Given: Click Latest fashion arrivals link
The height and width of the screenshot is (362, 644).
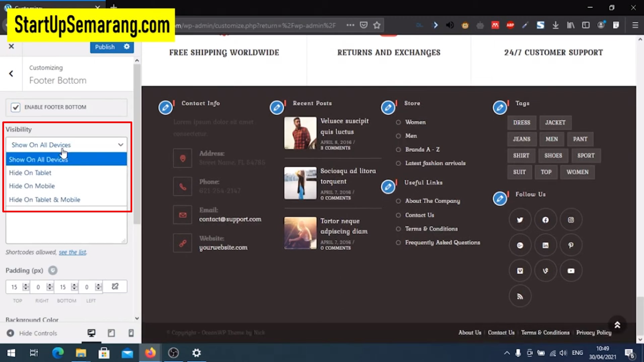Looking at the screenshot, I should coord(435,163).
